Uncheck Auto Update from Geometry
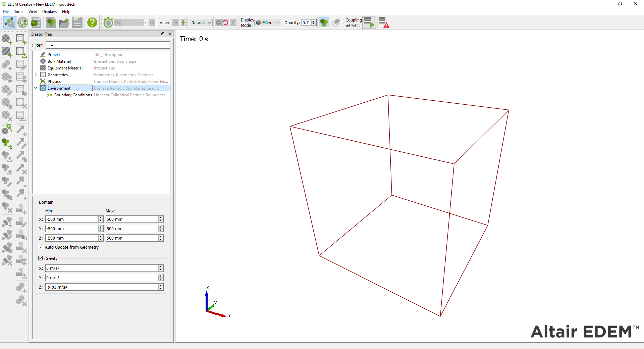The width and height of the screenshot is (644, 349). tap(41, 247)
